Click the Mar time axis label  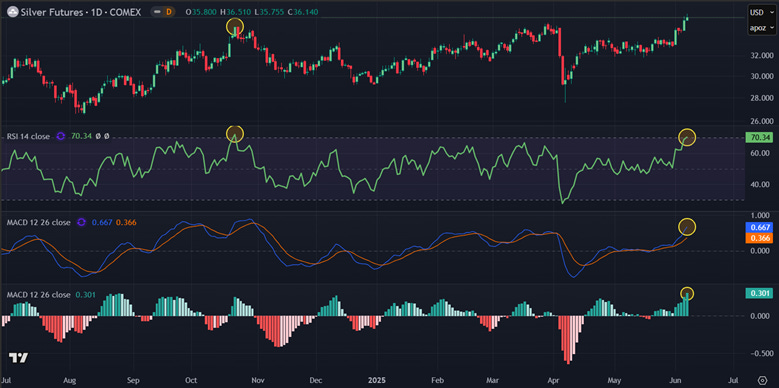pyautogui.click(x=492, y=381)
